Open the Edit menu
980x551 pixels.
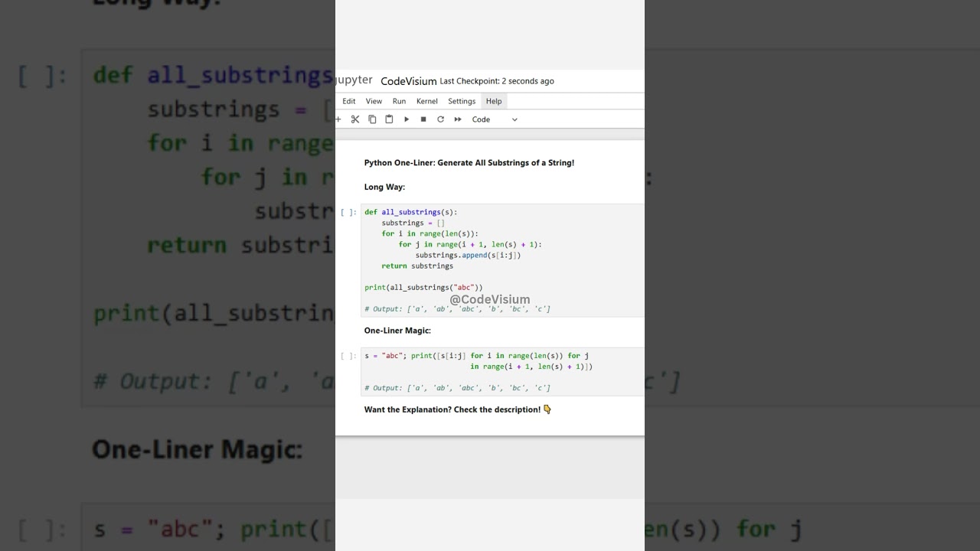[x=349, y=101]
